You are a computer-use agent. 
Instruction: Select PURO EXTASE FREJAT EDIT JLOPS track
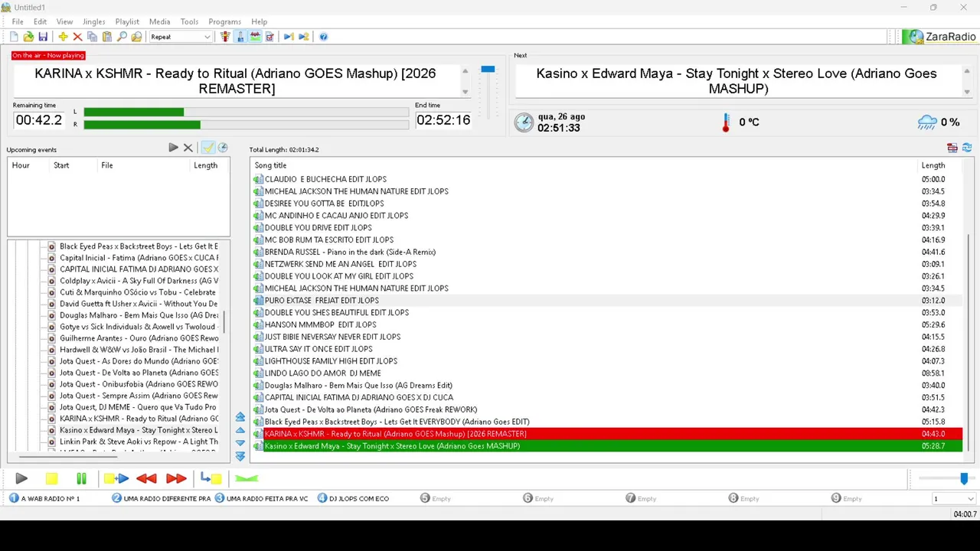(608, 301)
